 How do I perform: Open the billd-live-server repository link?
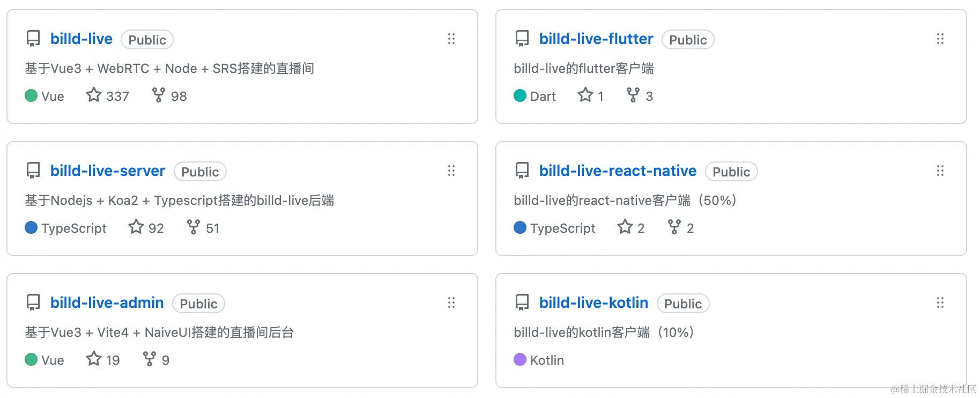point(108,171)
